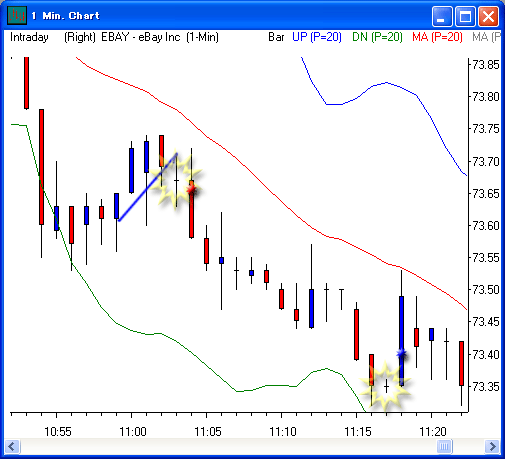Click the horizontal scrollbar thumb
Screen dimensions: 505x459
coord(444,446)
